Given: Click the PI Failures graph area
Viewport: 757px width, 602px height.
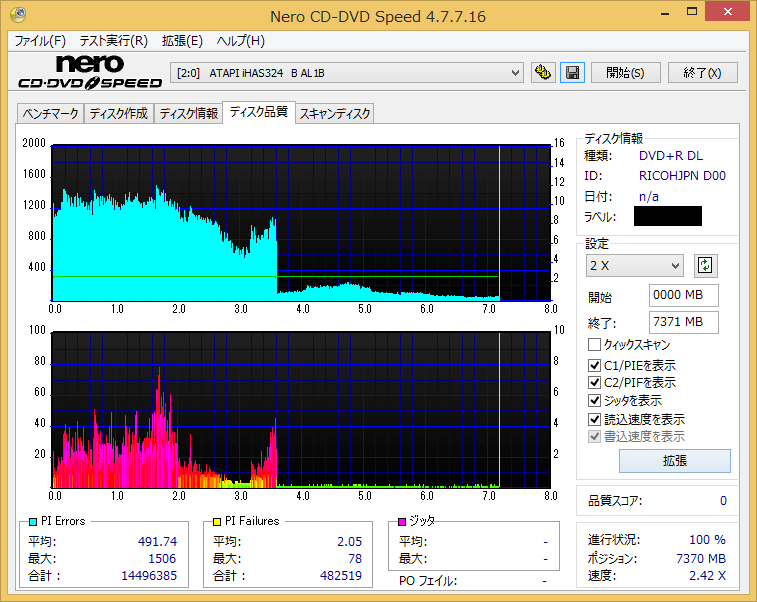Looking at the screenshot, I should click(301, 410).
